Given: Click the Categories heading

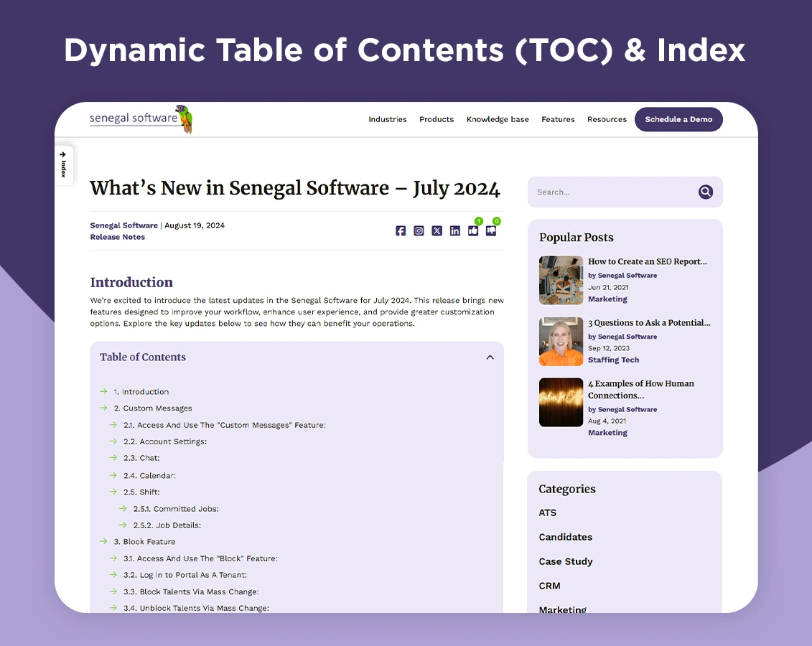Looking at the screenshot, I should tap(567, 489).
